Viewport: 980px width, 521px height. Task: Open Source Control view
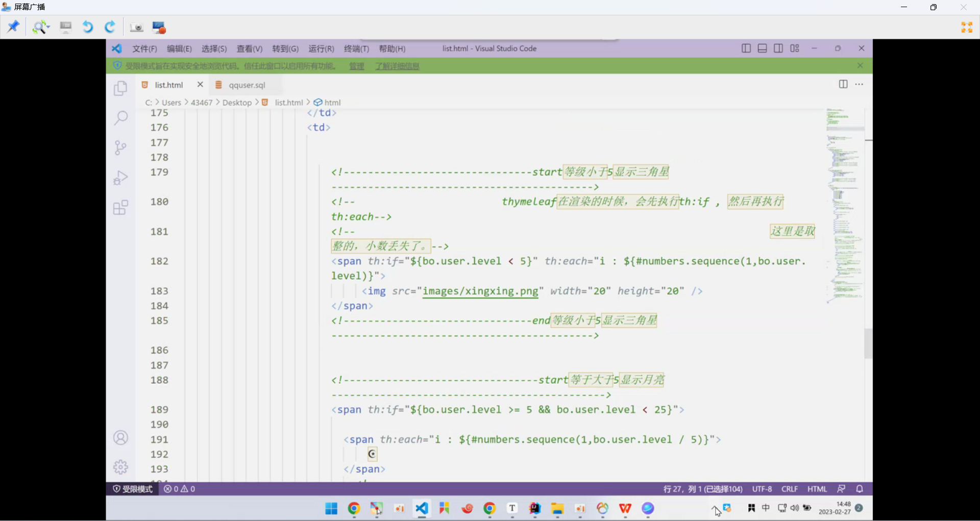point(120,148)
